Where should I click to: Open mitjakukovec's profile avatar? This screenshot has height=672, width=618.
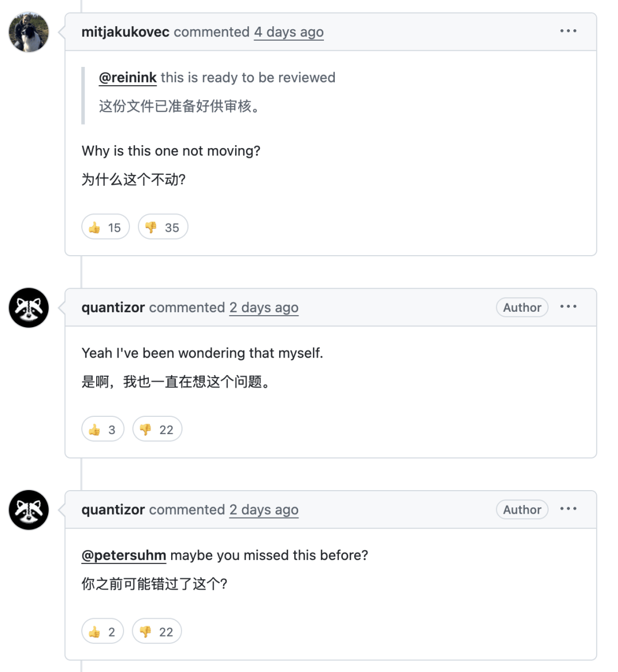(29, 32)
